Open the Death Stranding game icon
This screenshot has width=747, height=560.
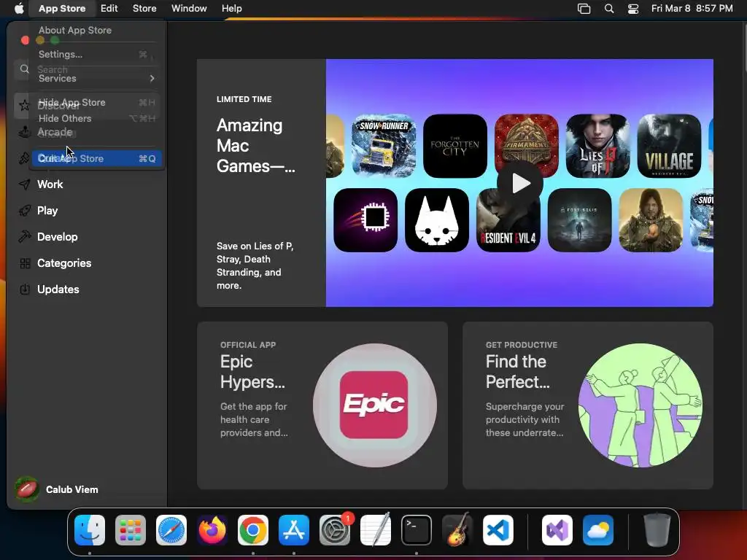(651, 220)
